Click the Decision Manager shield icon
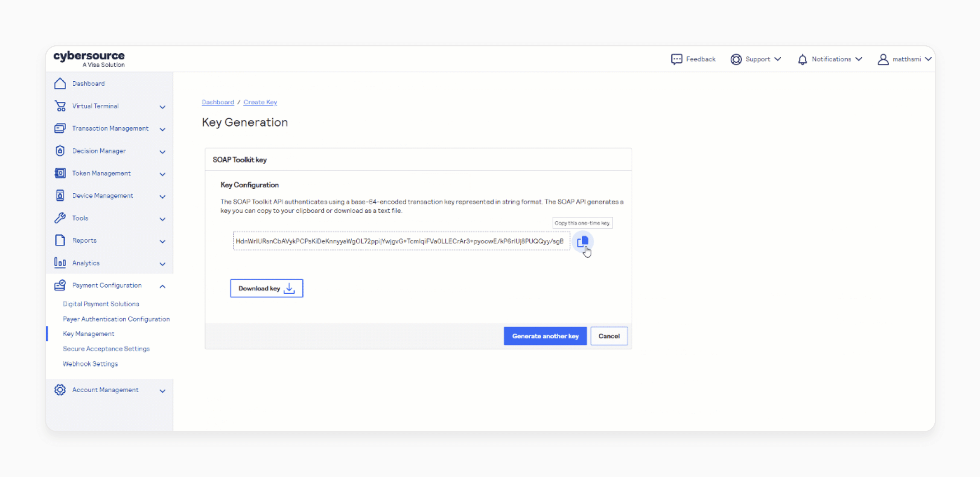The width and height of the screenshot is (980, 477). [60, 151]
